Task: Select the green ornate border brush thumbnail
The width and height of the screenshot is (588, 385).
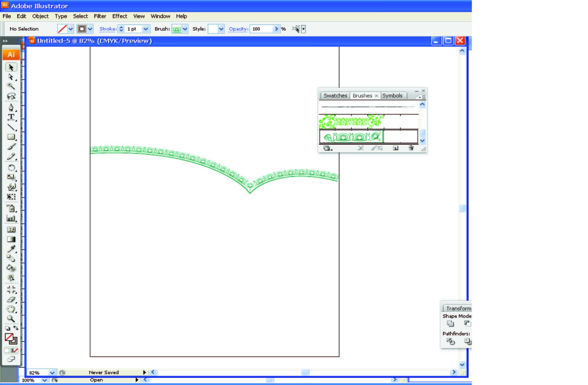Action: tap(351, 122)
